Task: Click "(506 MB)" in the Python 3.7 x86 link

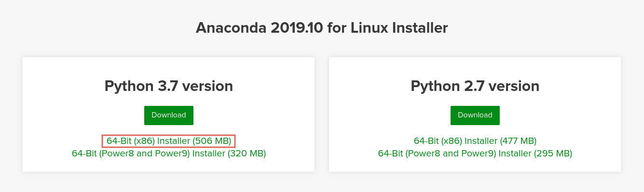Action: point(211,141)
